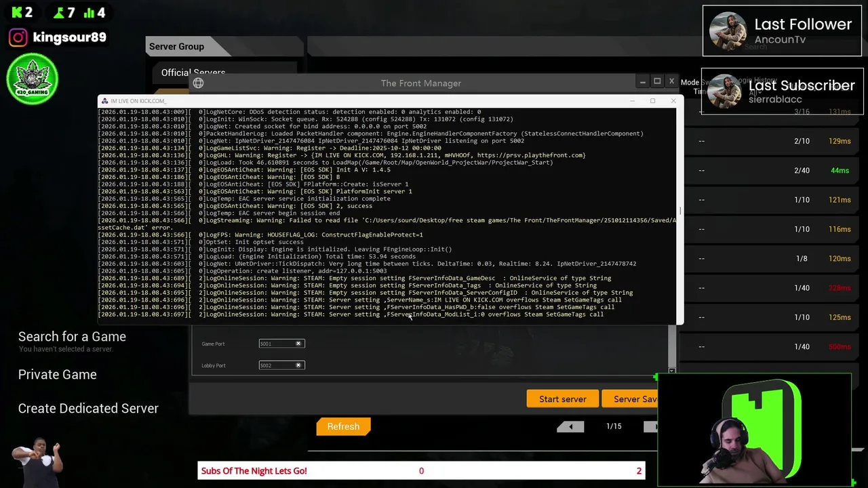Click the server settings panel's vertical scrollbar

click(671, 346)
